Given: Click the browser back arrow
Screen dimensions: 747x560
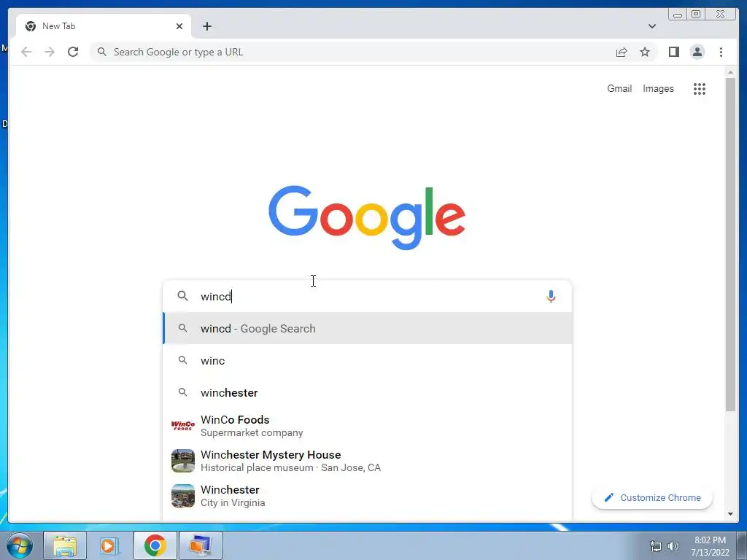Looking at the screenshot, I should [26, 52].
